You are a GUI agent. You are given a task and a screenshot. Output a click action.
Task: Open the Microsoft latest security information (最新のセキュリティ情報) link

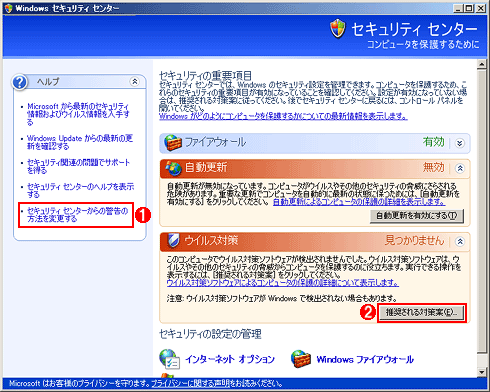(x=78, y=114)
